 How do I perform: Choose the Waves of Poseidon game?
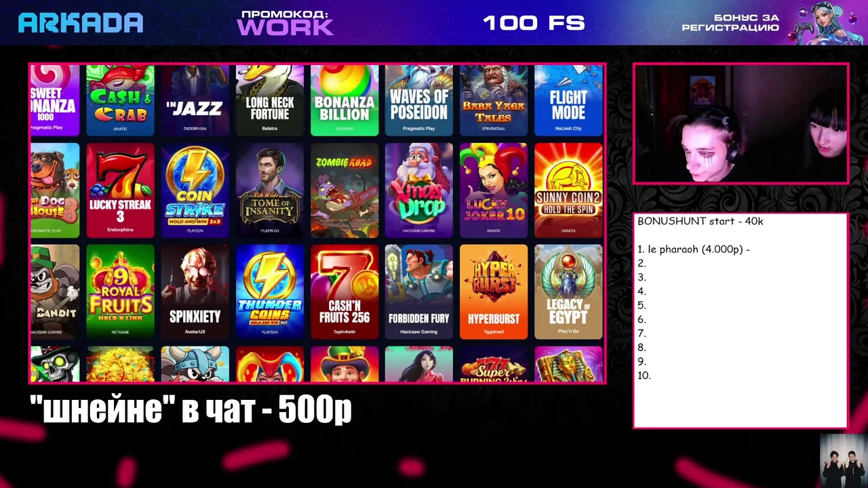(x=419, y=100)
